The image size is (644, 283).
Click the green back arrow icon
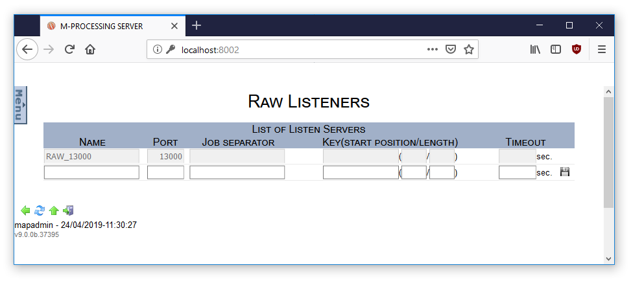(x=26, y=210)
